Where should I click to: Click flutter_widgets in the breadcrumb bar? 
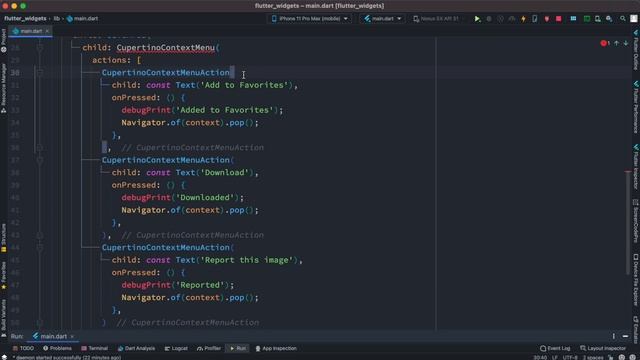(x=25, y=18)
